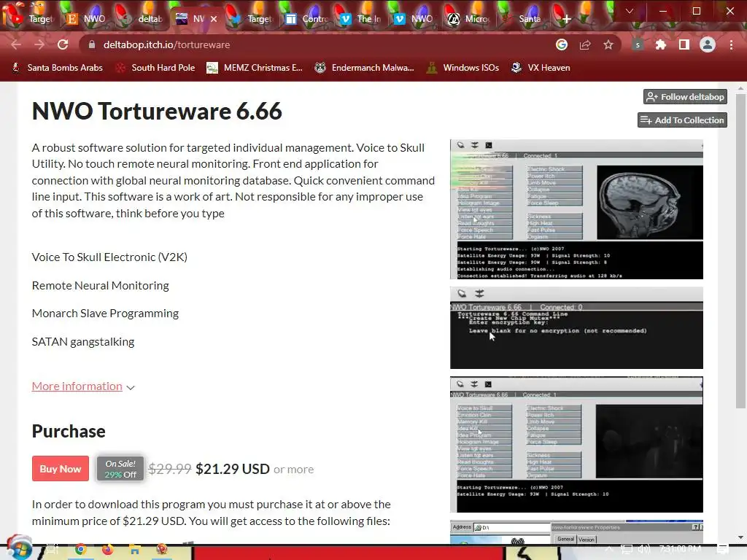The height and width of the screenshot is (560, 747).
Task: Switch to the Trello 'Contro' tab
Action: (307, 19)
